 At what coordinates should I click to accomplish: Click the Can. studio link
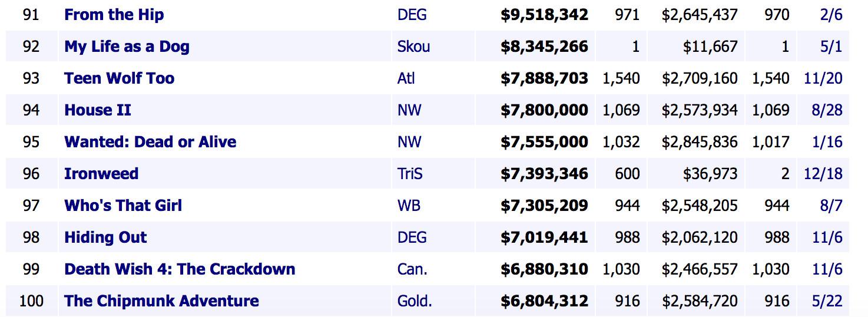[x=412, y=269]
